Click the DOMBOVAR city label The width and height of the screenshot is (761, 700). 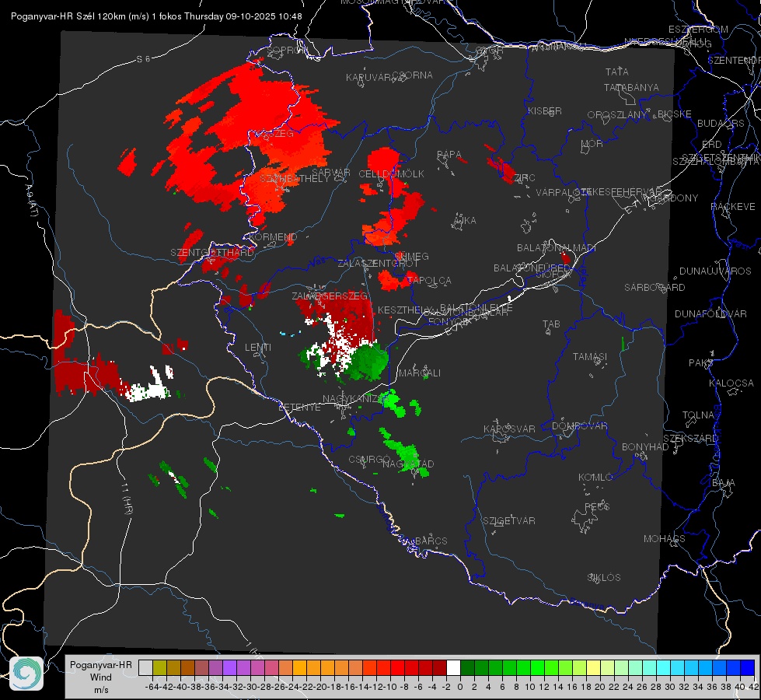coord(579,426)
